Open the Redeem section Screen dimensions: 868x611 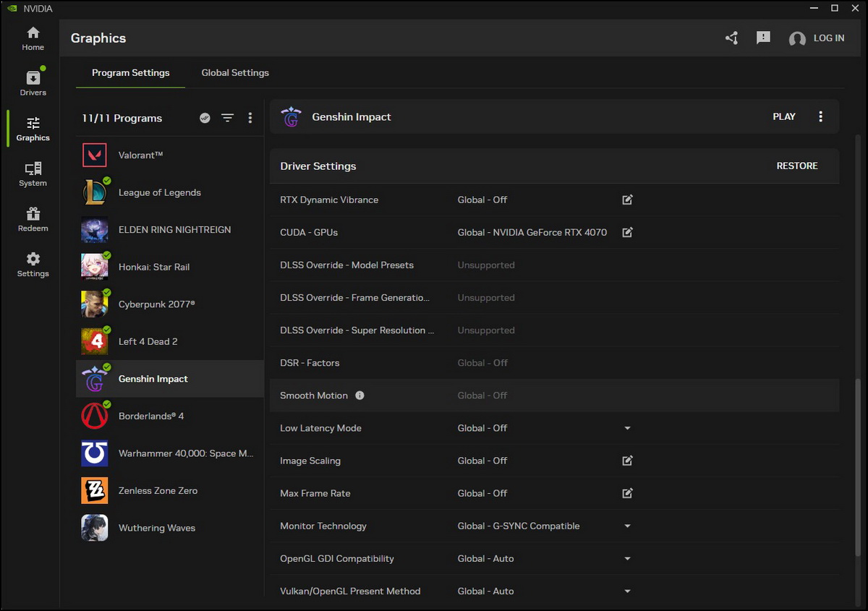point(33,220)
